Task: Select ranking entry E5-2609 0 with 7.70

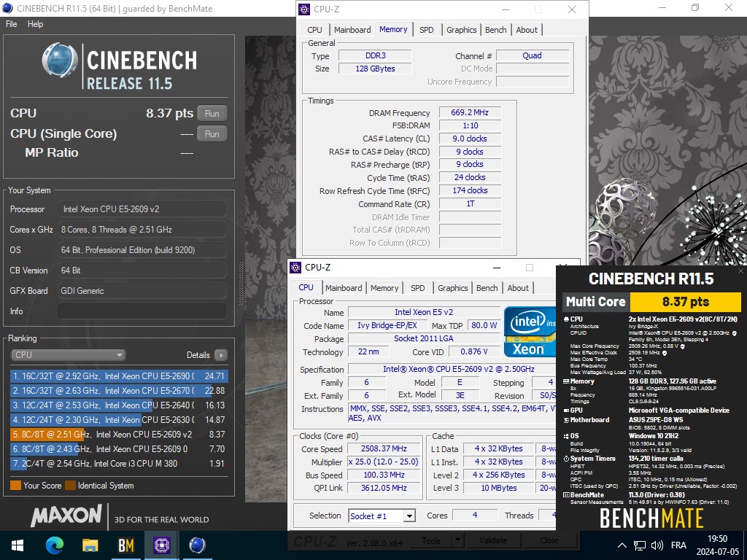Action: tap(119, 449)
